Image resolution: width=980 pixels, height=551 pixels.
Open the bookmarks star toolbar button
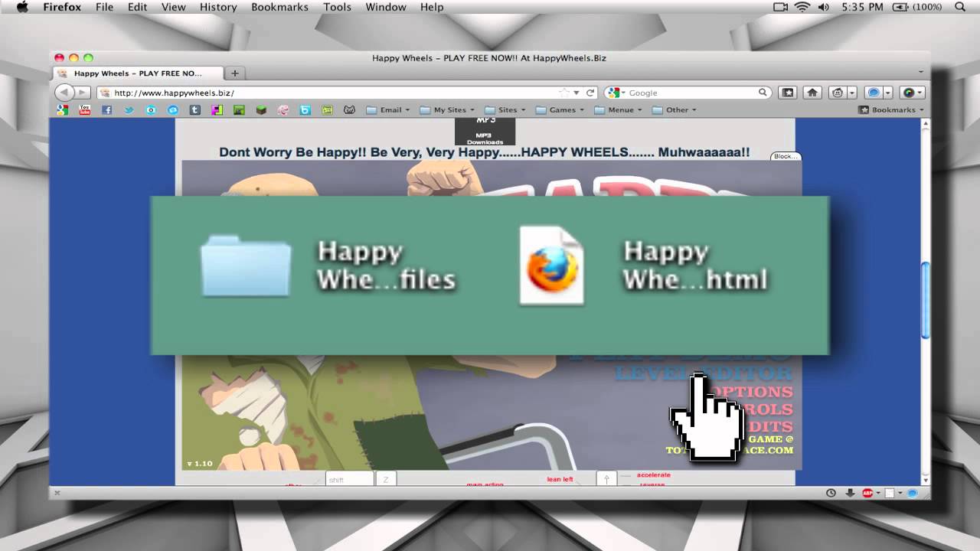coord(788,93)
